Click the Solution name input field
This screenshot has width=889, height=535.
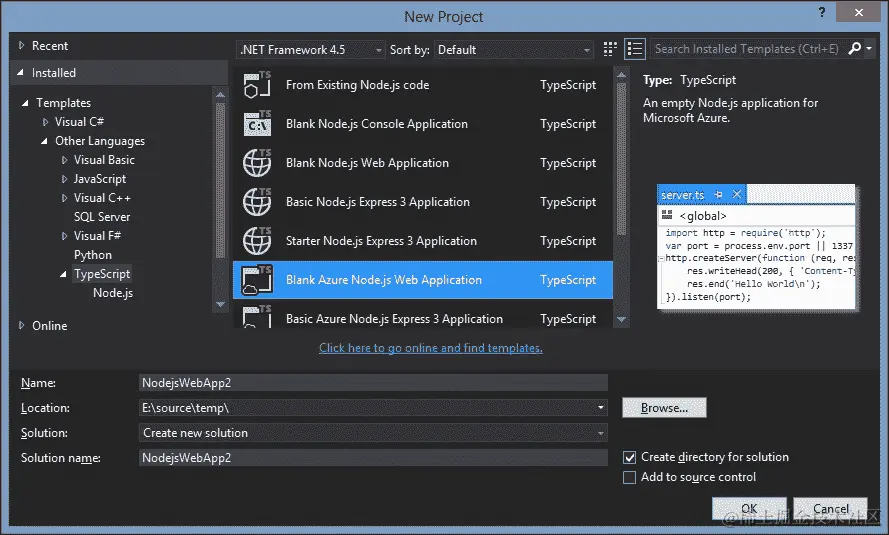[373, 458]
